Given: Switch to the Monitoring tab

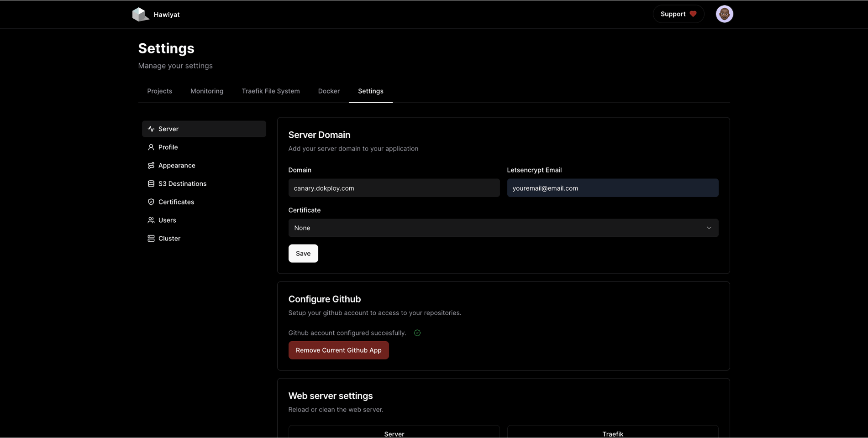Looking at the screenshot, I should [207, 91].
